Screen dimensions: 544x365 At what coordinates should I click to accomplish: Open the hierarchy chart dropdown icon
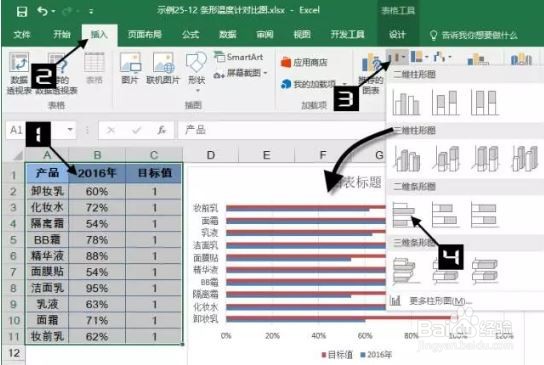click(x=419, y=58)
